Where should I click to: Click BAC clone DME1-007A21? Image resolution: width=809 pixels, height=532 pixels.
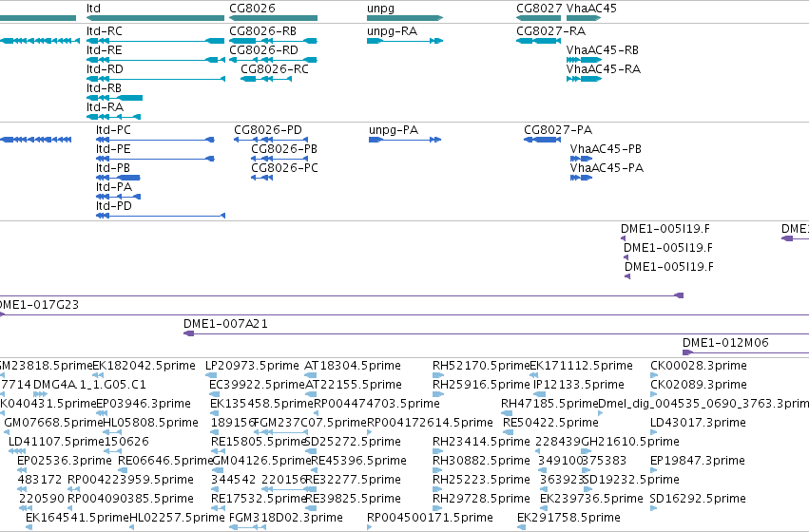point(225,324)
